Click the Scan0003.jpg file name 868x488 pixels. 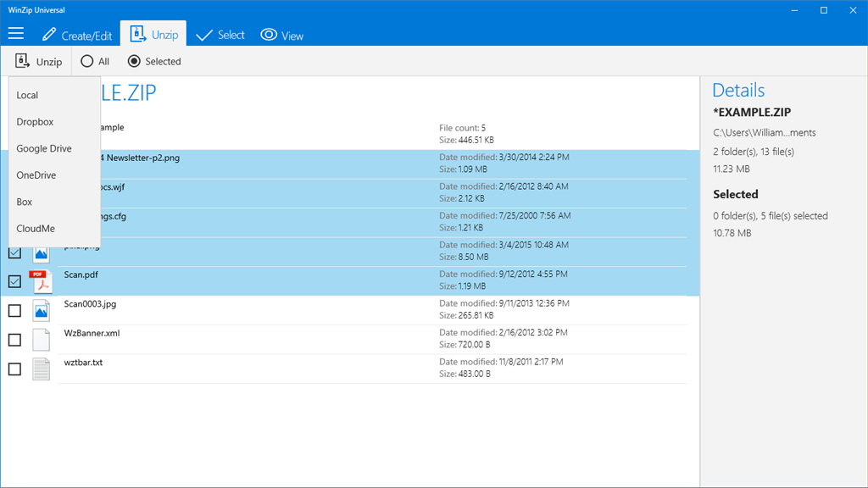90,304
